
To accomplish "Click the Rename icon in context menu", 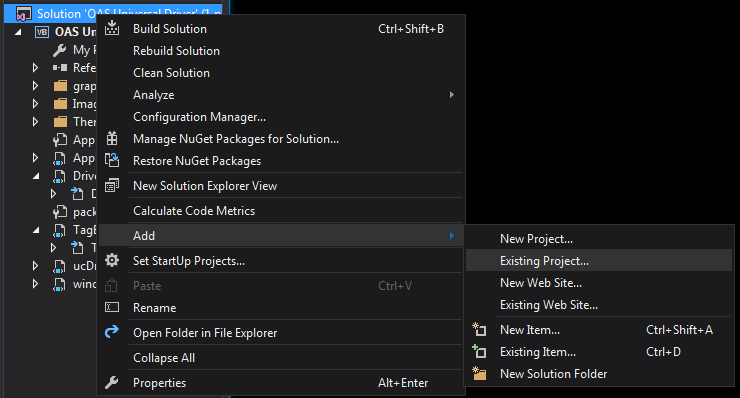I will coord(112,307).
